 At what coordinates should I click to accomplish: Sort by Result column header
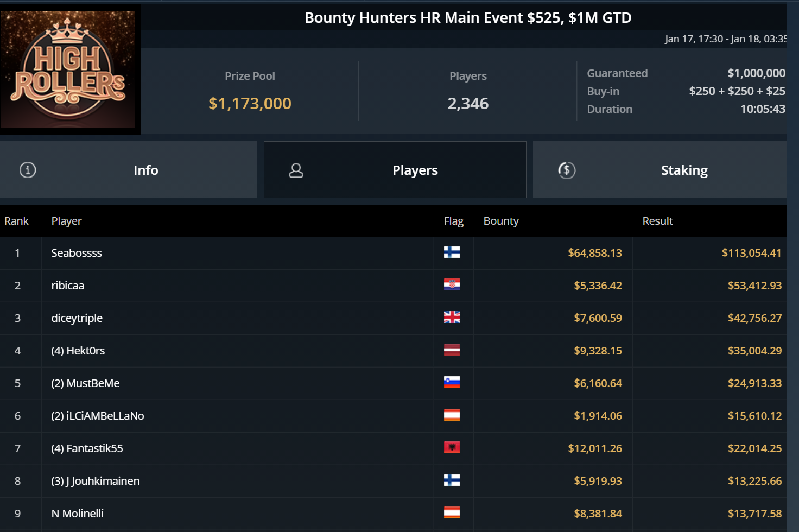click(657, 221)
